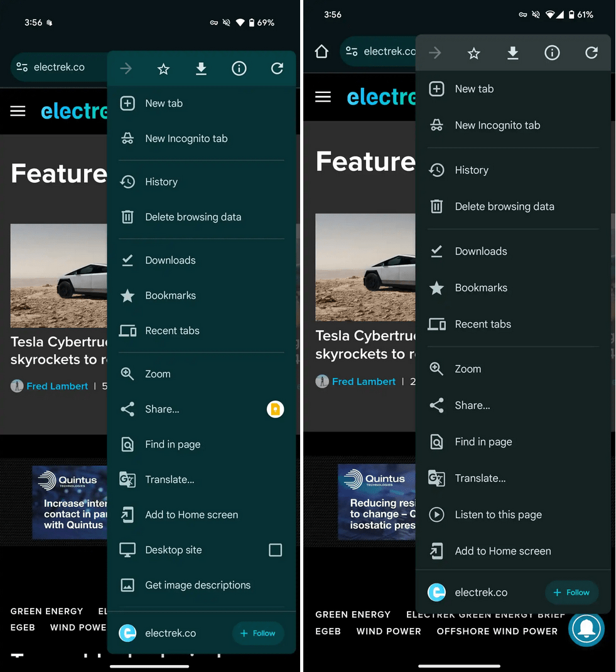Select Get image descriptions in left phone menu
This screenshot has height=672, width=616.
point(202,585)
